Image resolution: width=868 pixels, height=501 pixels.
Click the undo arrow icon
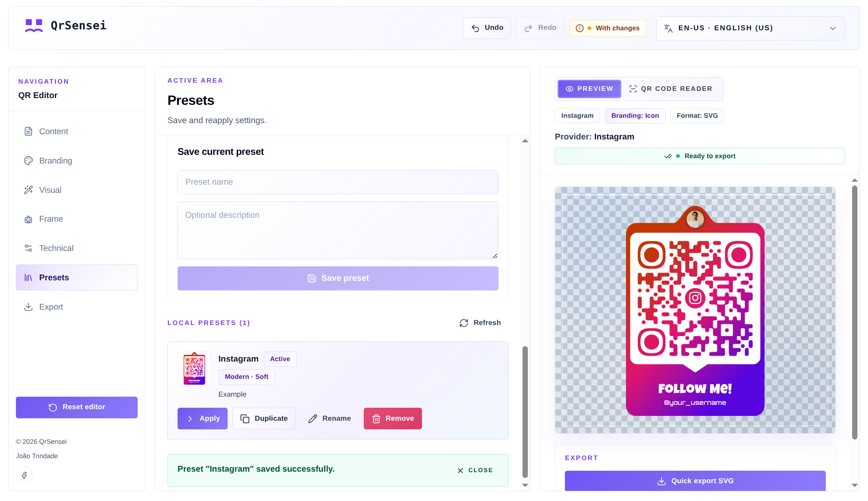tap(475, 28)
